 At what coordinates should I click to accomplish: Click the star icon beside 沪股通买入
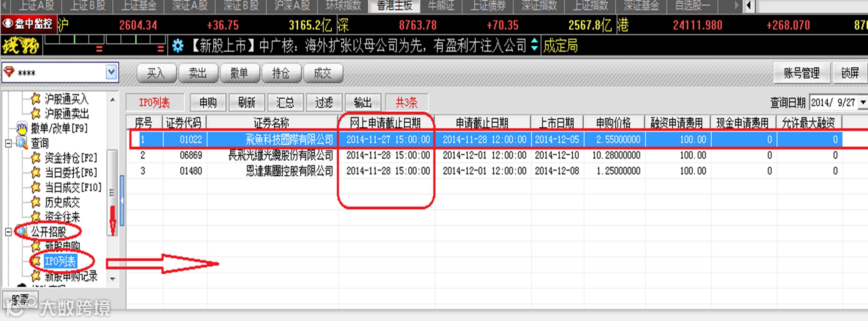tap(35, 99)
